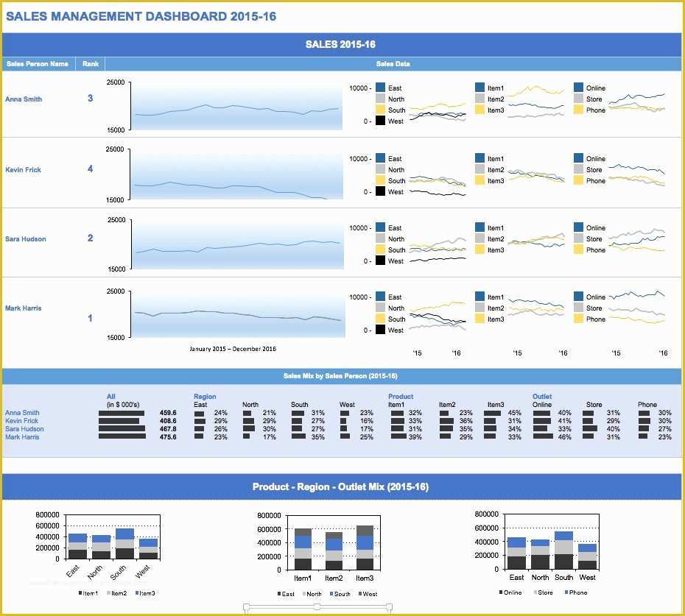Click the South legend entry under the middle bar chart

[340, 594]
